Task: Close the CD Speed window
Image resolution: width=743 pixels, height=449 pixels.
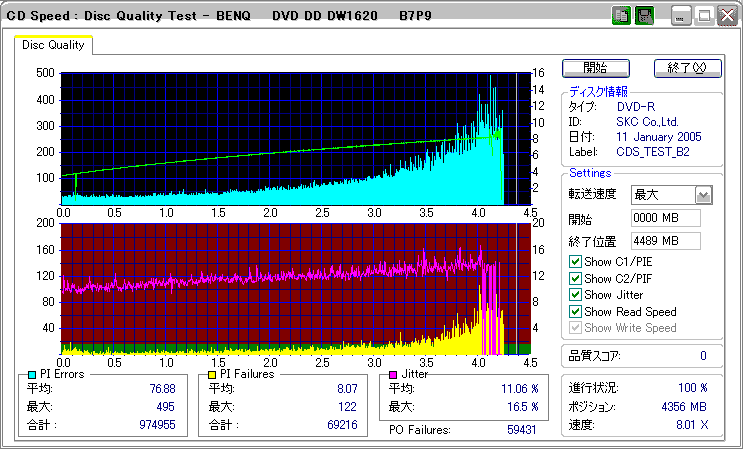Action: (x=727, y=16)
